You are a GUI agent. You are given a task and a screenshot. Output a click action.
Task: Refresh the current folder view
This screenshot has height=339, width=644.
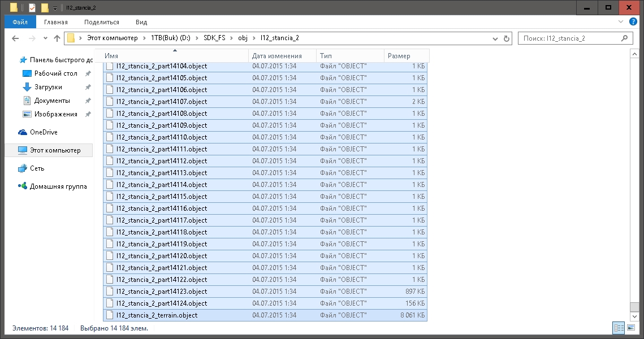click(x=507, y=38)
